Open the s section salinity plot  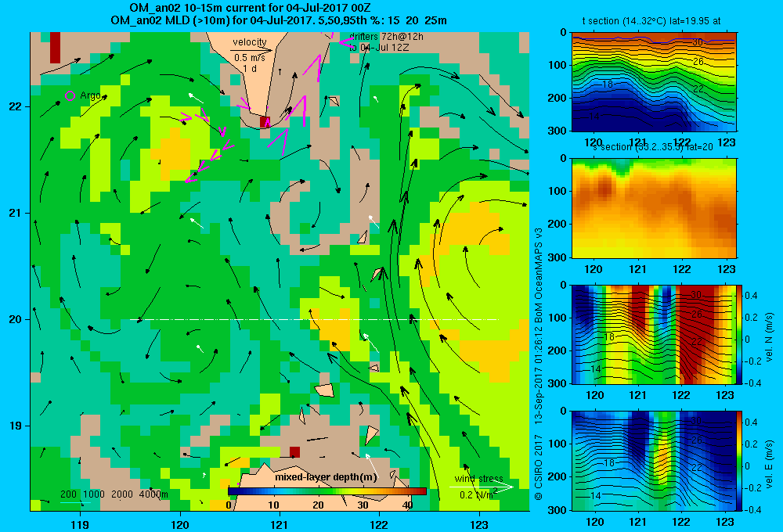coord(654,208)
